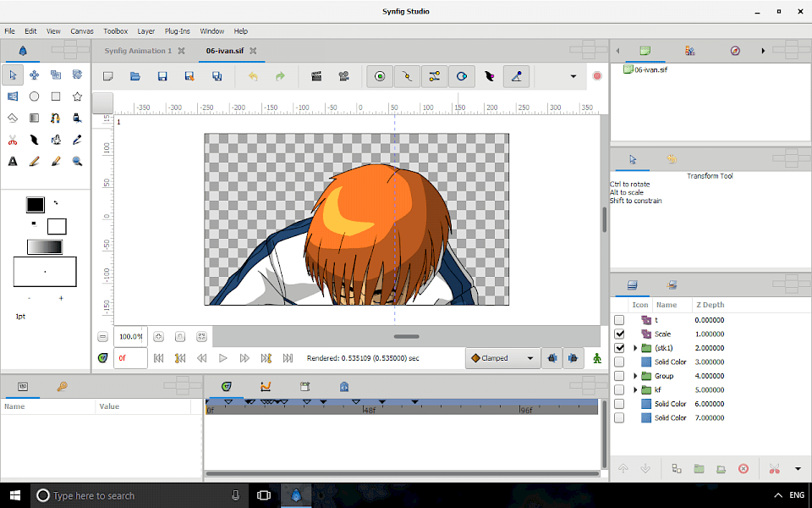The width and height of the screenshot is (812, 508).
Task: Toggle animation record mode with the red dot
Action: tap(597, 76)
